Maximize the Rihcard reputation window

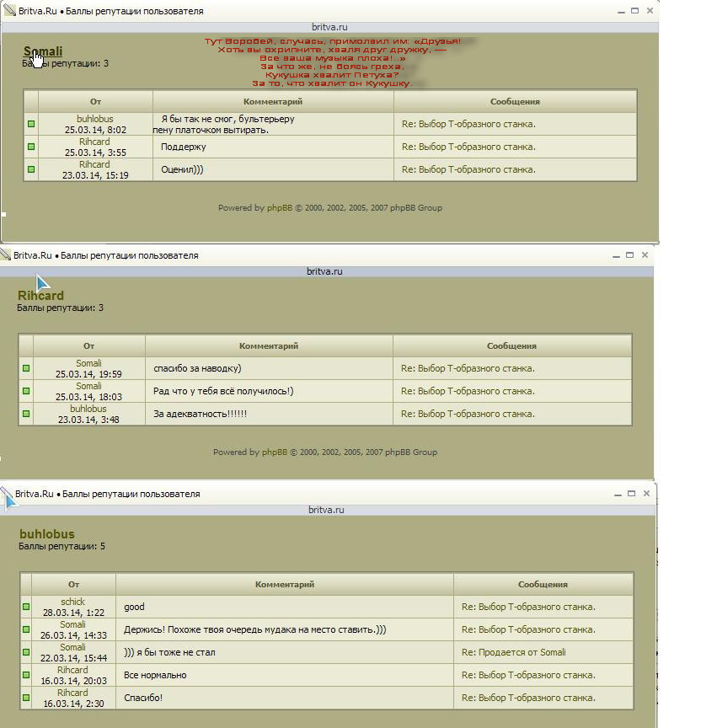(629, 254)
